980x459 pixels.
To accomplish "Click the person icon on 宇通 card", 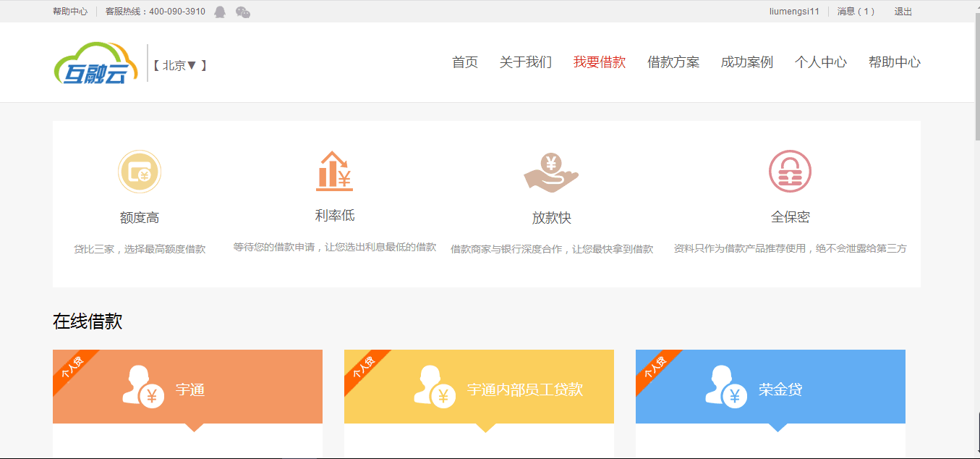I will click(142, 387).
